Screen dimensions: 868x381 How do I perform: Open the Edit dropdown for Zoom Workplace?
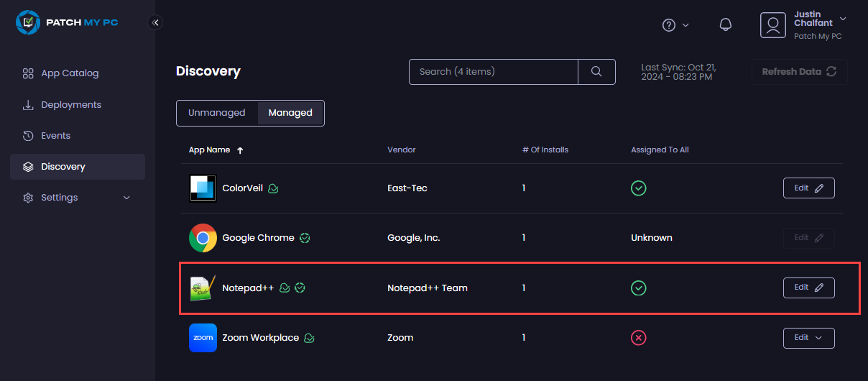click(808, 338)
